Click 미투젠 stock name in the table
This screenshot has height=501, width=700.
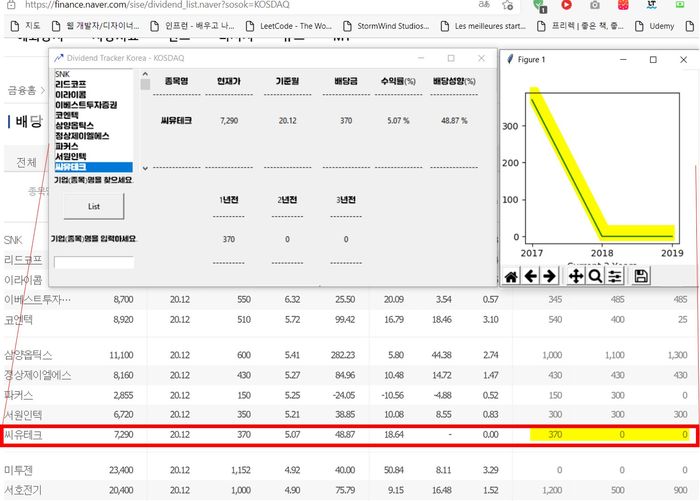pyautogui.click(x=19, y=469)
